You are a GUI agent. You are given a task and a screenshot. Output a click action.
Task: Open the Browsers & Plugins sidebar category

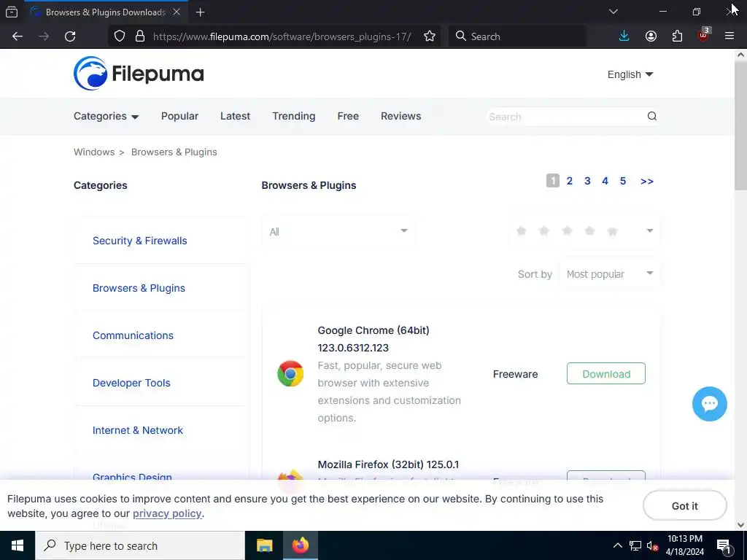(x=139, y=288)
